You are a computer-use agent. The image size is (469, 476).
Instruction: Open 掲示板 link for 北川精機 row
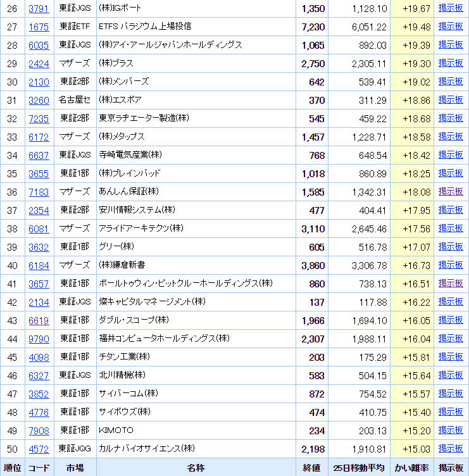[451, 375]
